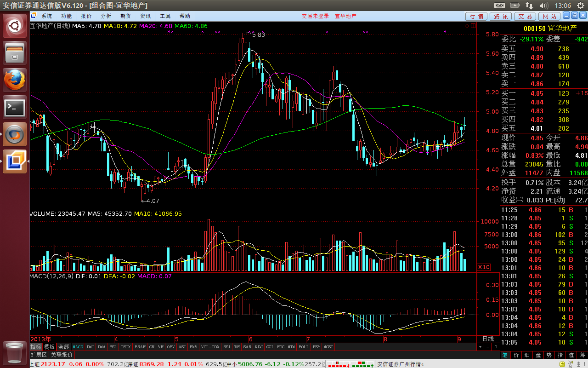
Task: Zoom out chart with minus button
Action: point(488,347)
